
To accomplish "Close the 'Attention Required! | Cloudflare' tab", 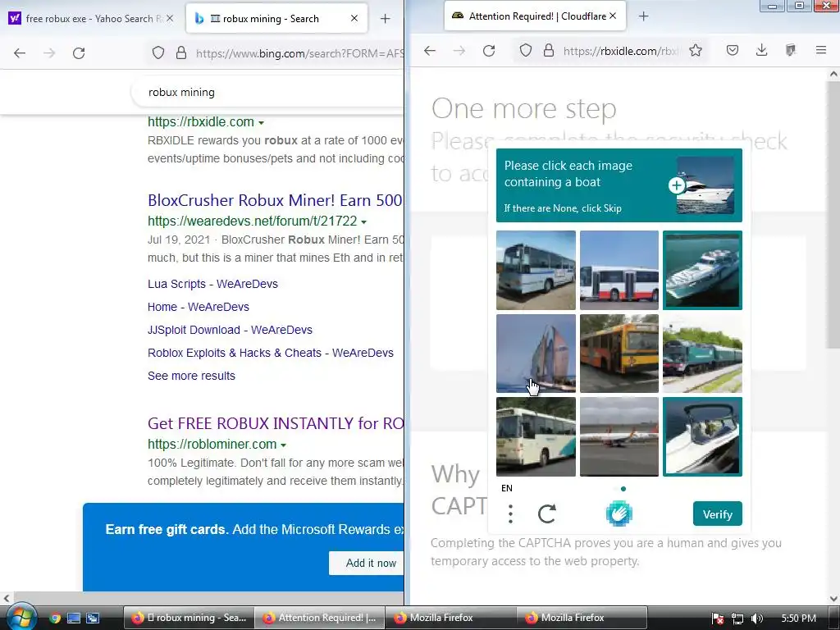I will pyautogui.click(x=613, y=16).
